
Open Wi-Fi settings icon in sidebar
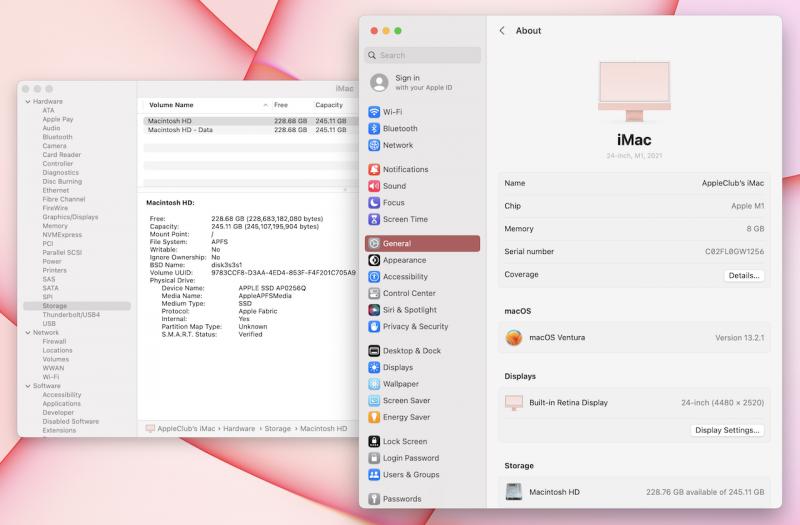[374, 112]
